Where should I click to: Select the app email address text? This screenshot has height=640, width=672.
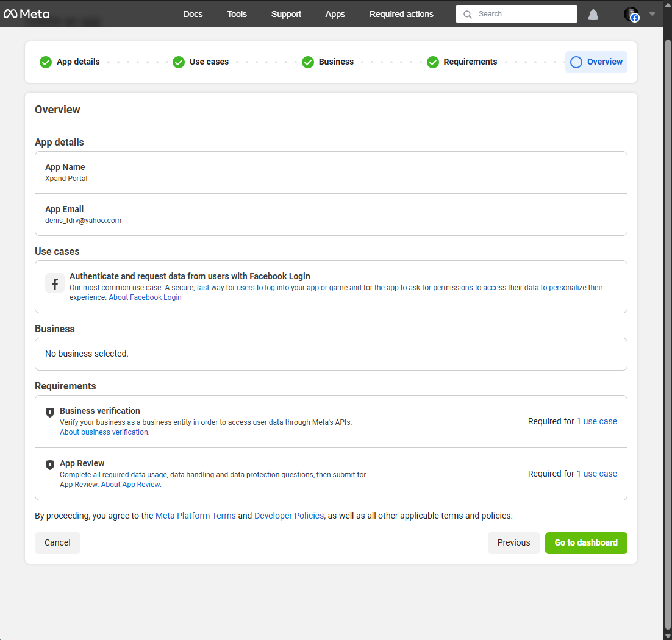click(x=83, y=221)
